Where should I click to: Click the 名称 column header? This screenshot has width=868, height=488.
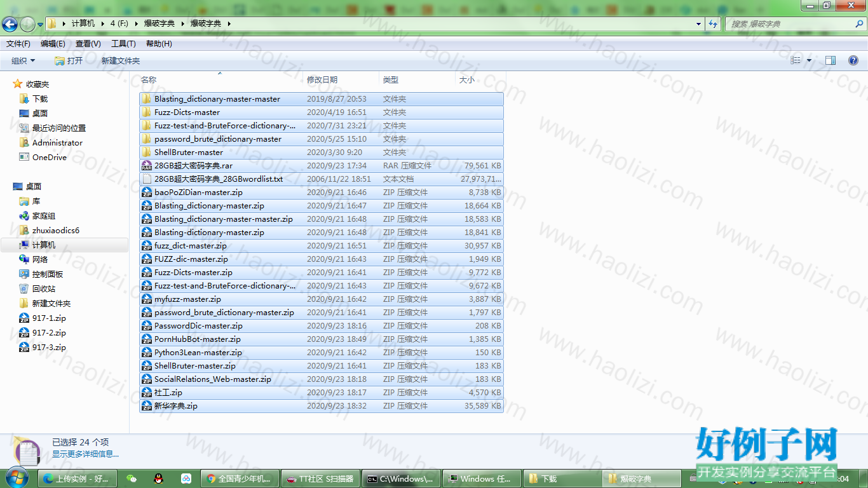[x=221, y=79]
